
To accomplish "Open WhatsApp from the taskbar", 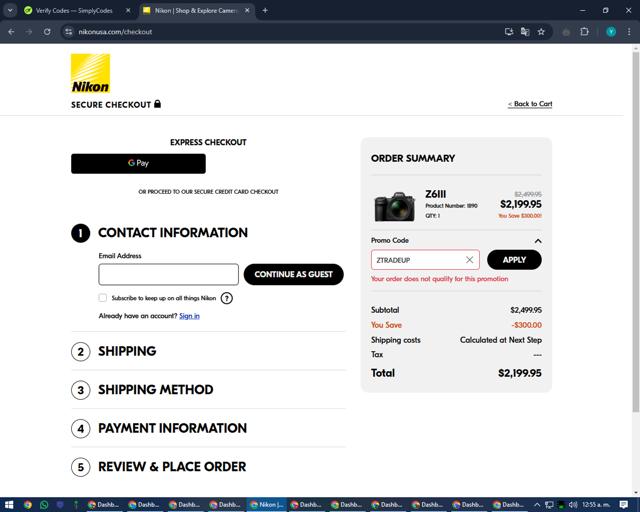I will [44, 505].
